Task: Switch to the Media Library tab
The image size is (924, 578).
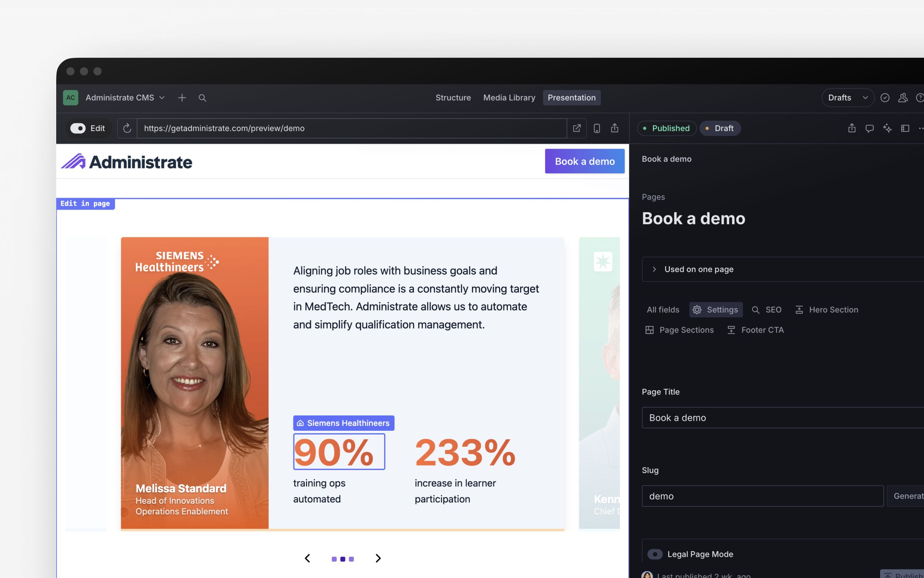Action: [509, 98]
